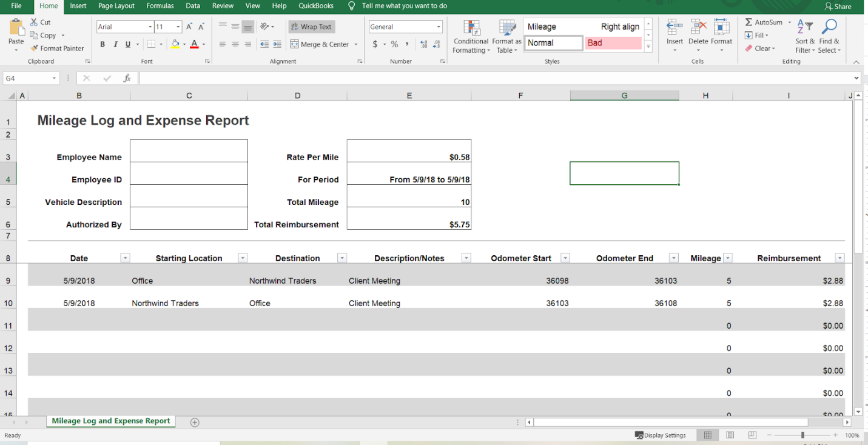
Task: Toggle Wrap Text
Action: tap(312, 27)
